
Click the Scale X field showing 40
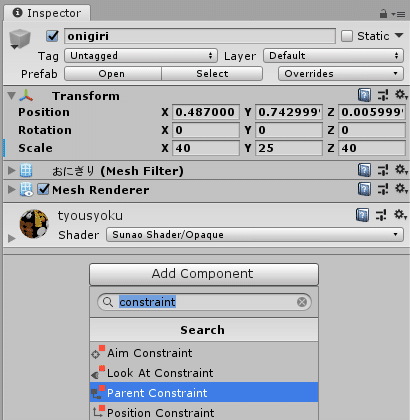tap(206, 148)
